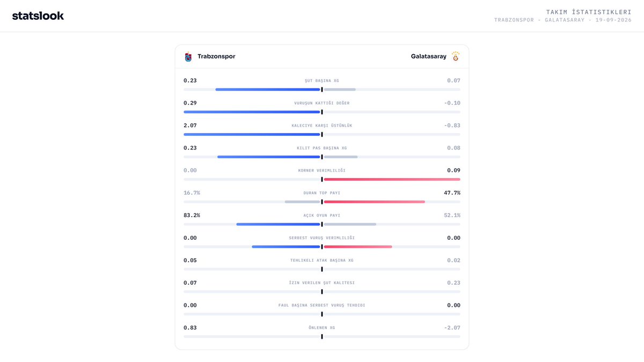Click the ÖNLENEN XG label
Screen dimensions: 644x362
coord(322,329)
